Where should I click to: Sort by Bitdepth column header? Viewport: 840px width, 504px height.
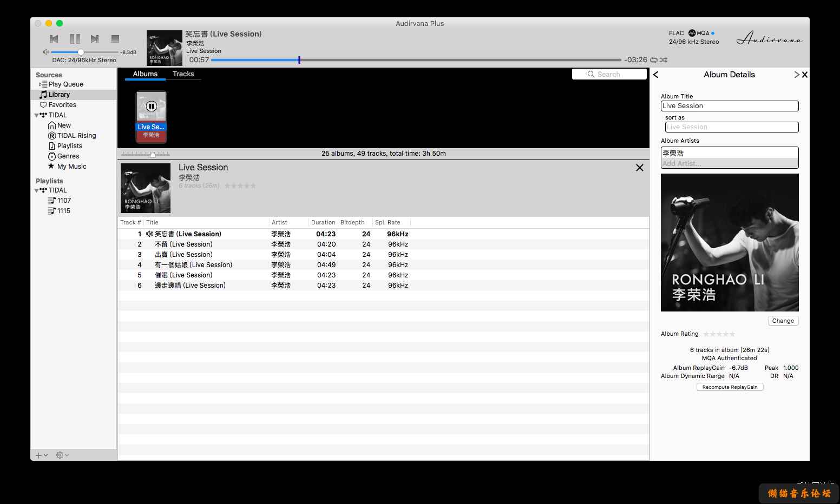pos(355,222)
